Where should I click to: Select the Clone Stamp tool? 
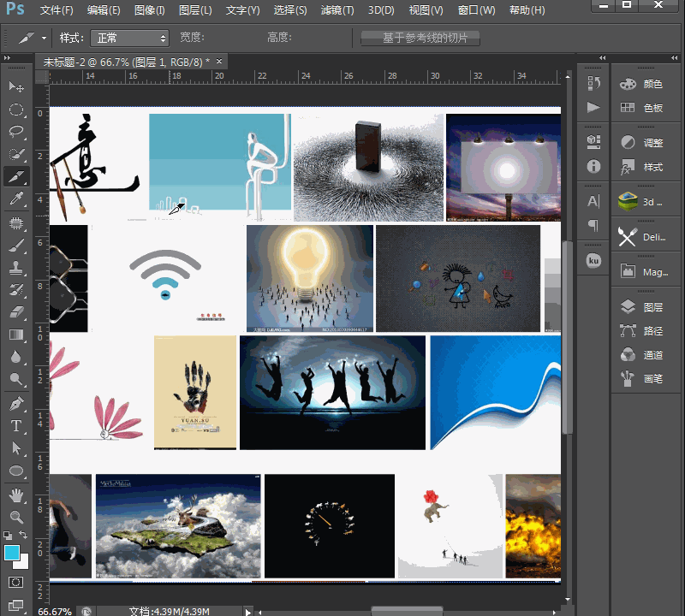point(16,268)
